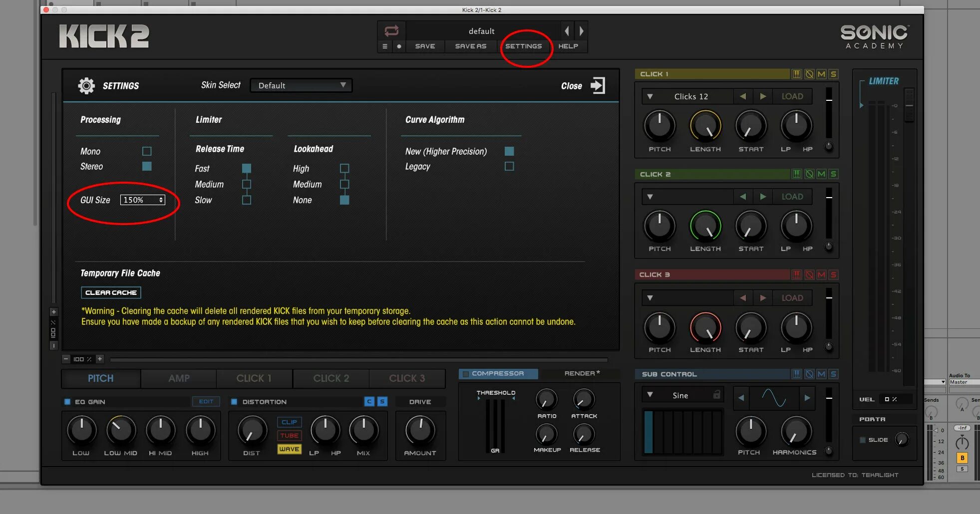Toggle the Slide portamento switch
Viewport: 980px width, 514px height.
point(863,440)
